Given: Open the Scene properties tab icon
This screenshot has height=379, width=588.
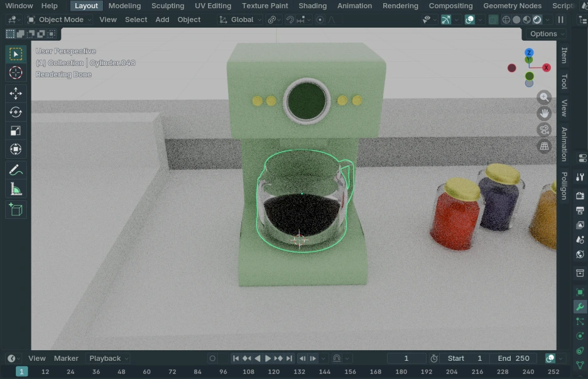Looking at the screenshot, I should [x=580, y=240].
